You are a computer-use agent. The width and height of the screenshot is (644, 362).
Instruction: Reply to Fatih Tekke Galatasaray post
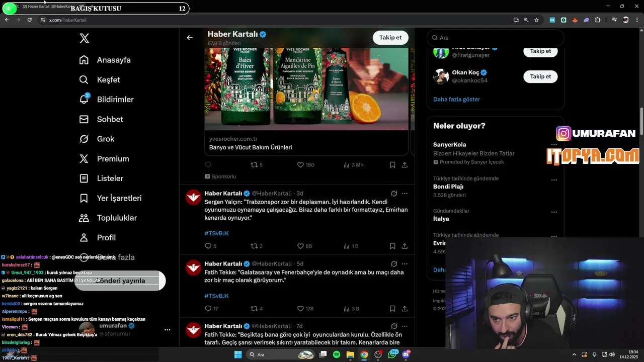point(211,308)
